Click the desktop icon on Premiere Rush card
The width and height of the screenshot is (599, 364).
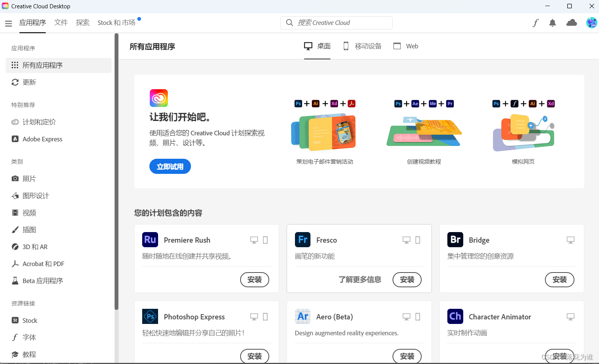coord(254,240)
